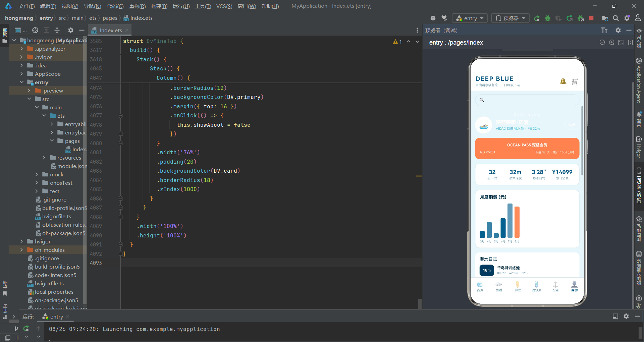Tap 首页 tab in phone preview
This screenshot has width=644, height=342.
(480, 287)
